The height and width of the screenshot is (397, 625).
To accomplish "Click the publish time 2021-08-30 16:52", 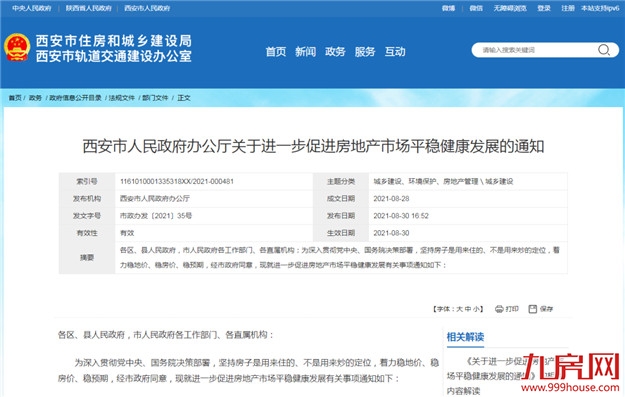I will [401, 216].
